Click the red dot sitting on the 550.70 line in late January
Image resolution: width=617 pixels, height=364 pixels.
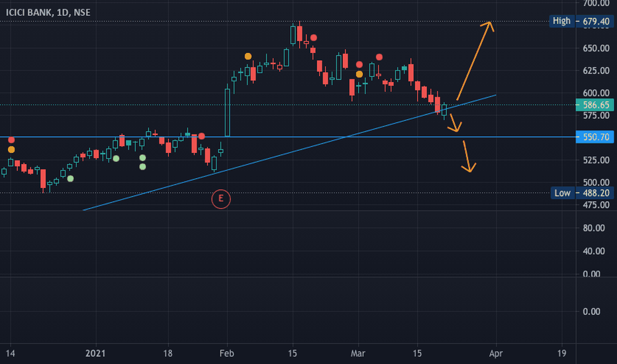201,136
